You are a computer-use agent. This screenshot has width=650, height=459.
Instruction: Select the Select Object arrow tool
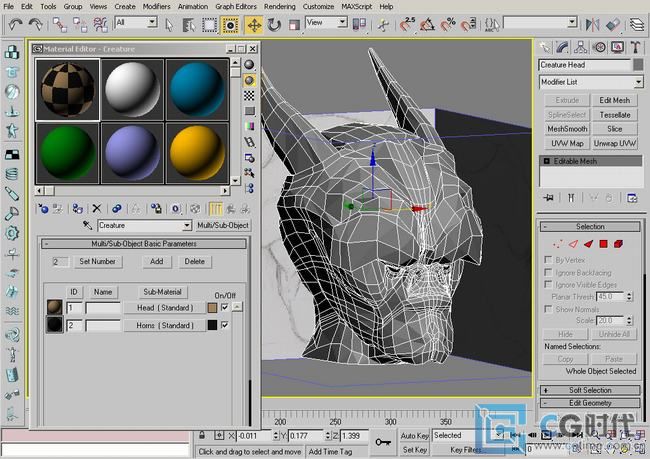[x=169, y=25]
